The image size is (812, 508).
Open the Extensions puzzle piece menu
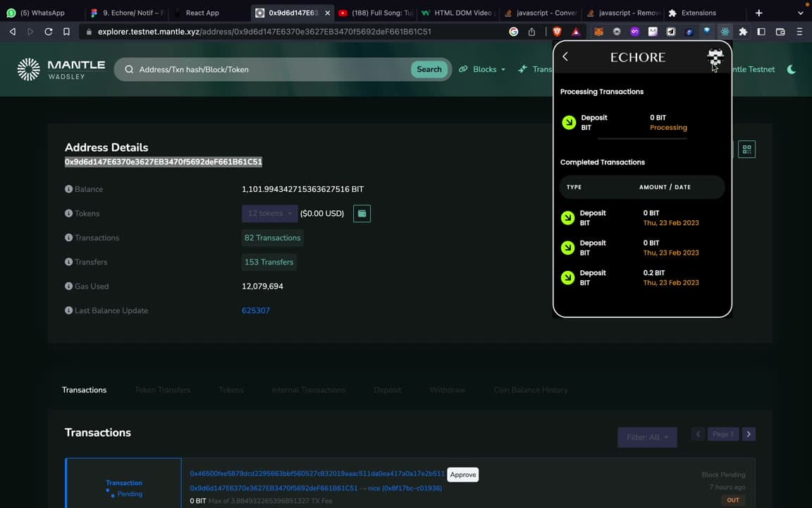(743, 32)
